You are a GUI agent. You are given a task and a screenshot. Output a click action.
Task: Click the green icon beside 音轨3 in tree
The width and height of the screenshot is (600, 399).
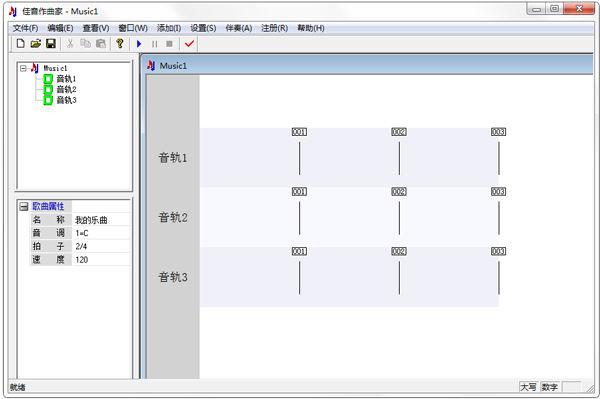tap(48, 100)
